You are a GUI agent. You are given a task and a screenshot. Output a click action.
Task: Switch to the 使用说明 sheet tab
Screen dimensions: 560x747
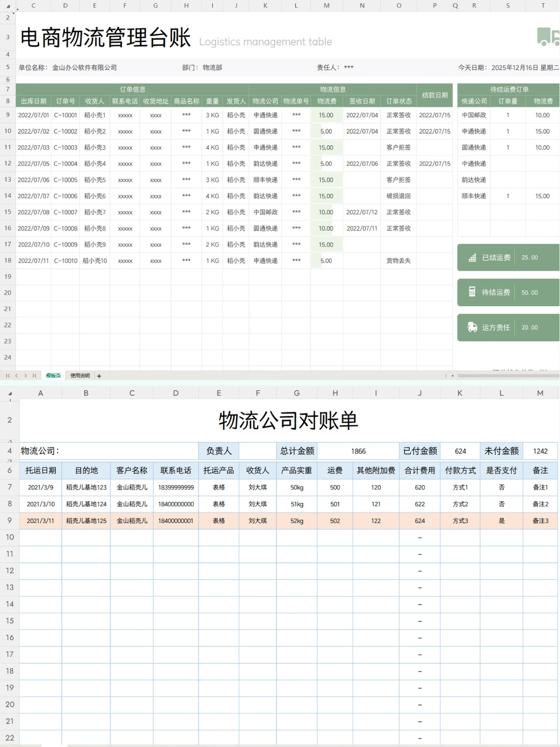pos(79,375)
